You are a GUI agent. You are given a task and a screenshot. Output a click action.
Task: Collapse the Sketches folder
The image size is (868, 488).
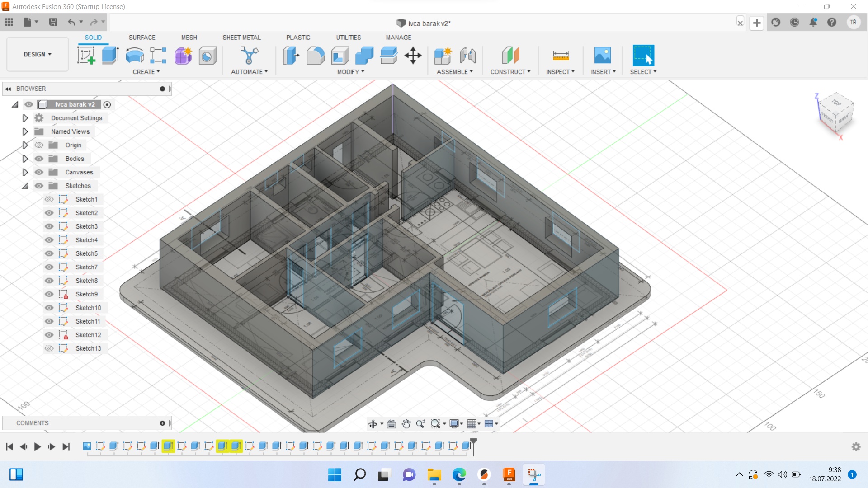pyautogui.click(x=25, y=186)
